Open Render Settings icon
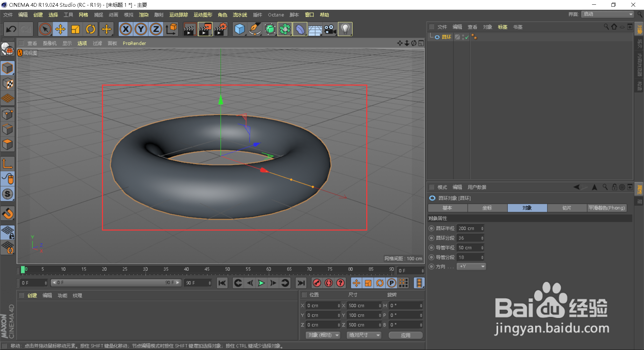644x350 pixels. pyautogui.click(x=220, y=29)
